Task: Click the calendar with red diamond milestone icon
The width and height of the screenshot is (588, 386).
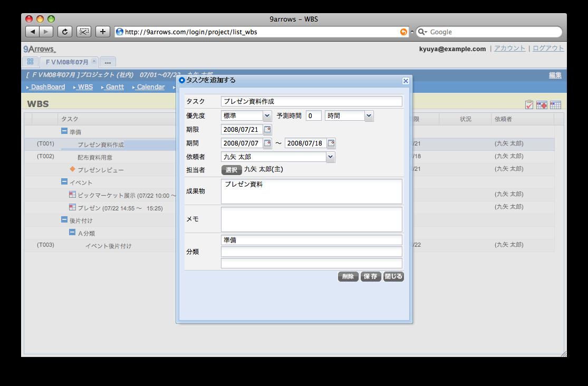Action: (x=542, y=105)
